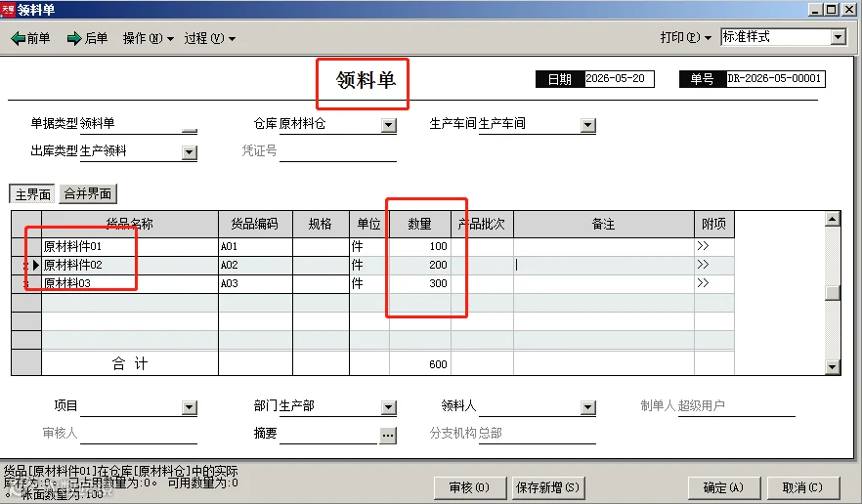This screenshot has height=504, width=862.
Task: Click row selector of 原材料件02 row
Action: click(x=26, y=265)
